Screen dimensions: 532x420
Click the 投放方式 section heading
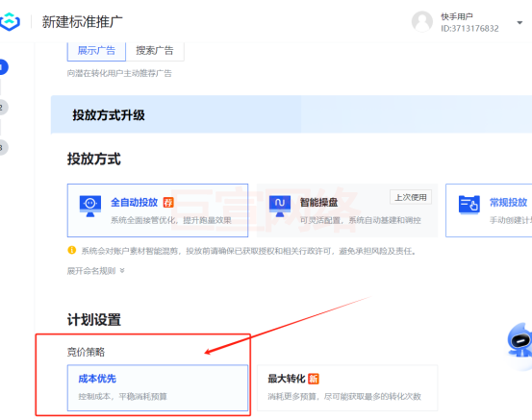94,159
